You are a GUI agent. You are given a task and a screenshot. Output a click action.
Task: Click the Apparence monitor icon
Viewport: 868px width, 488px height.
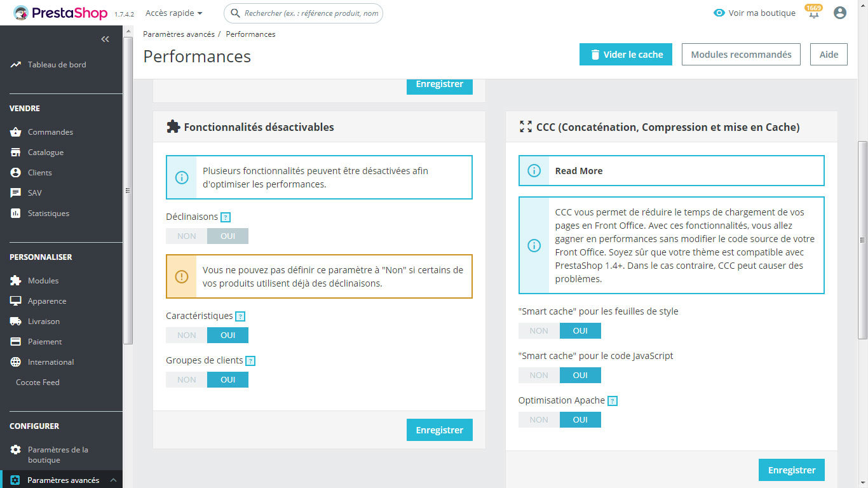(15, 301)
